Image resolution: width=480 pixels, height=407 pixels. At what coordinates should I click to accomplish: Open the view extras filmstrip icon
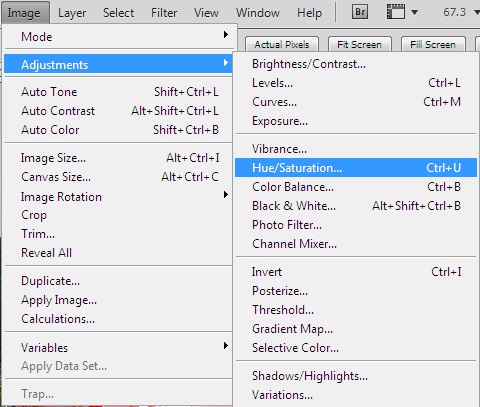point(396,12)
